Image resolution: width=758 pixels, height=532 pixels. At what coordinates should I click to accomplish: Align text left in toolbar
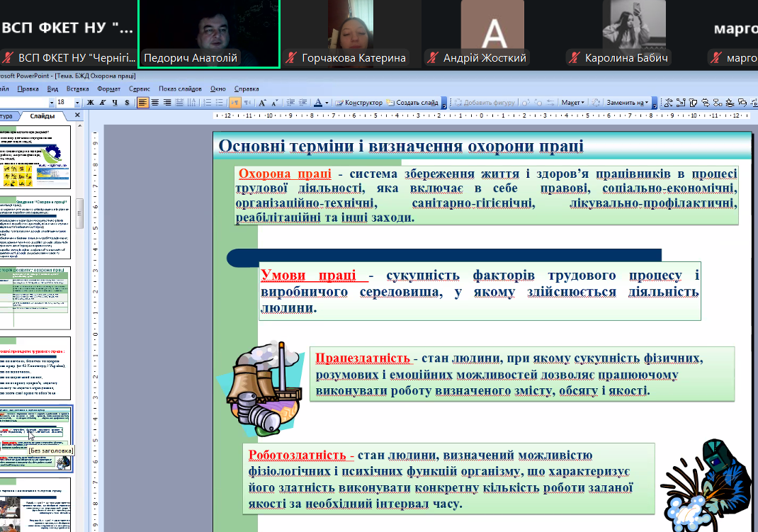pyautogui.click(x=143, y=103)
